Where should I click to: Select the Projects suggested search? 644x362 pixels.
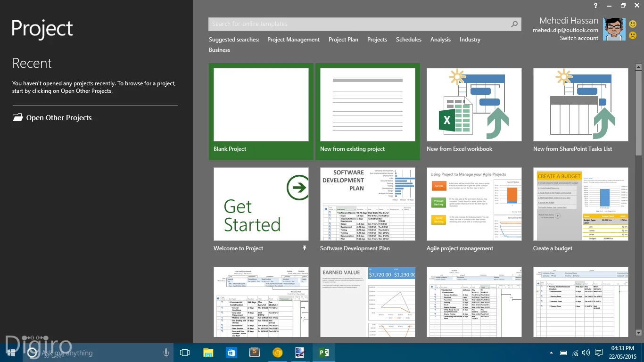(377, 40)
